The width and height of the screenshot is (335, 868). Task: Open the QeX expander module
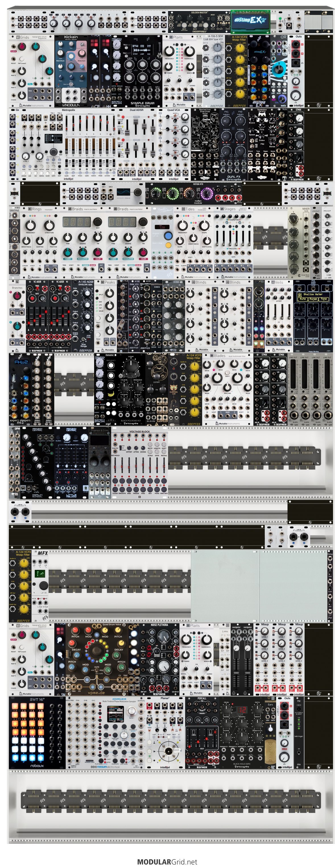[134, 659]
